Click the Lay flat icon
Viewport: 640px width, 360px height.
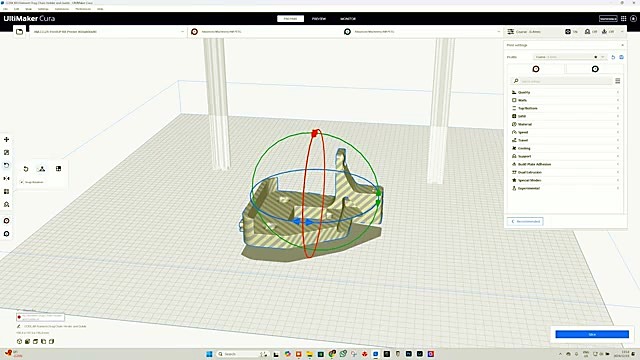[42, 169]
